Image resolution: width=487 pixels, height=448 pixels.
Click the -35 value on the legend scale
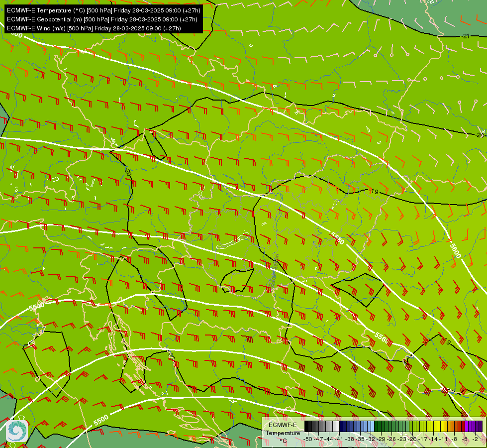pyautogui.click(x=360, y=439)
